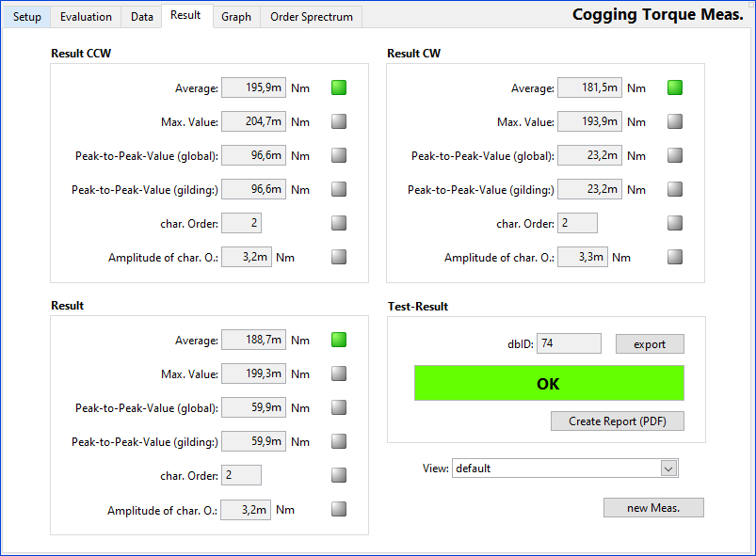Click gray indicator for CW Max. Value
This screenshot has width=756, height=556.
[x=675, y=121]
